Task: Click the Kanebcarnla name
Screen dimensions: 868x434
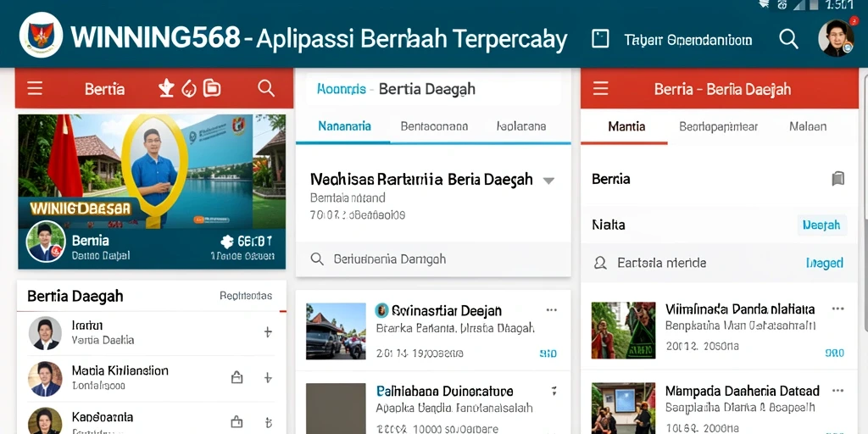Action: 103,417
